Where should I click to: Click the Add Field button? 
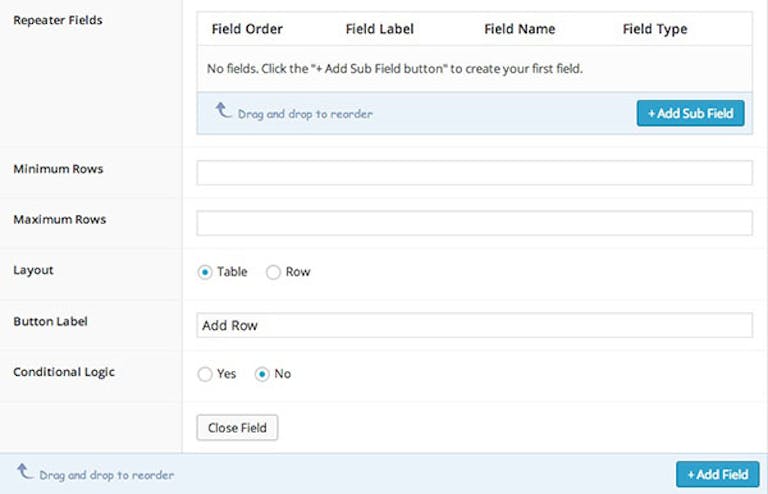718,474
